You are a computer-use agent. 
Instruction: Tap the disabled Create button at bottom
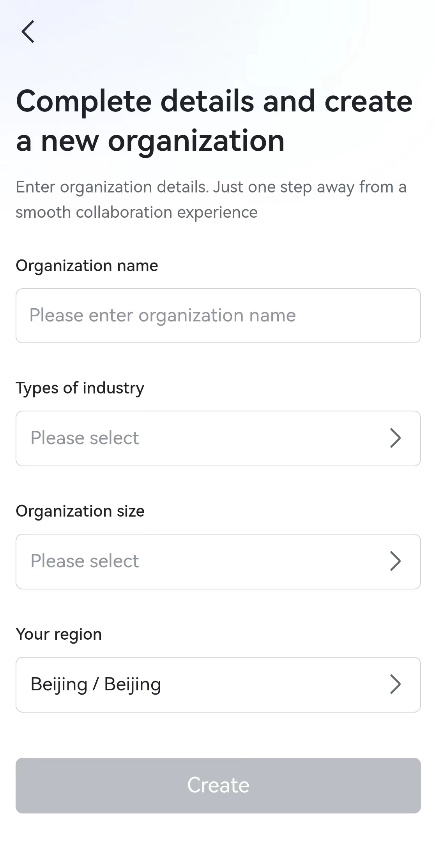(217, 785)
